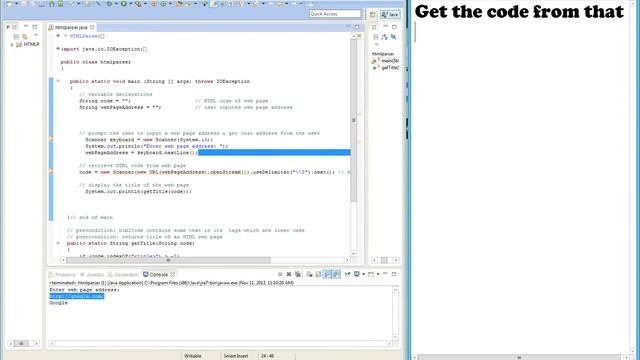Collapse the getTitle method fold marker
Screen dimensions: 640x360
pos(58,243)
